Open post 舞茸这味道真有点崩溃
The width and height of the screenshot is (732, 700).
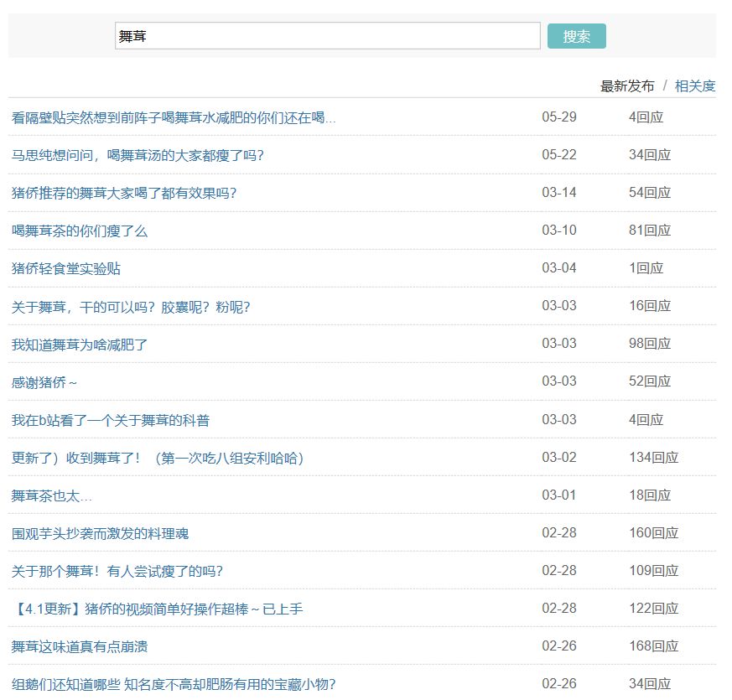[80, 646]
